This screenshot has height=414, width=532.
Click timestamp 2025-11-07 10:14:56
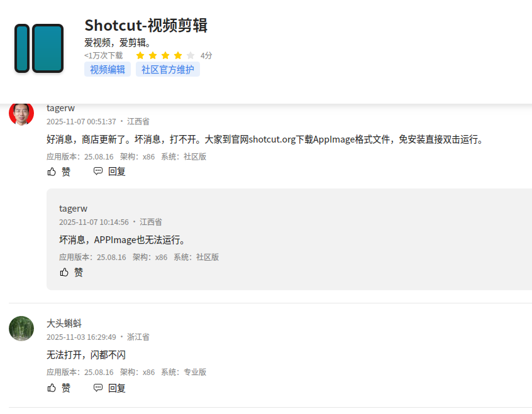[x=94, y=222]
